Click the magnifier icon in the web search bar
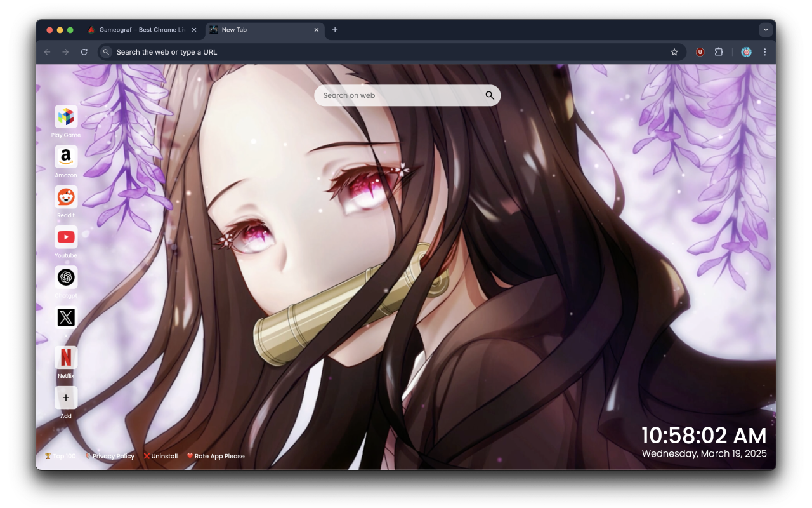The height and width of the screenshot is (508, 812). pos(489,95)
